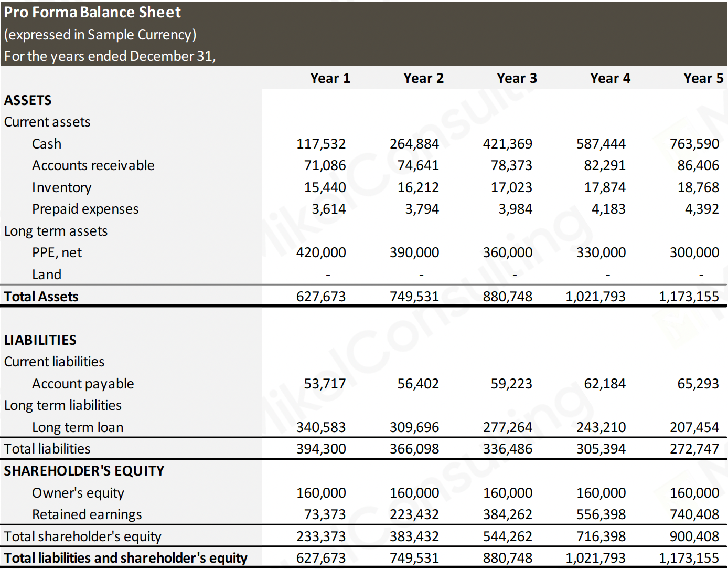Select Accounts receivable value 71,086

click(325, 165)
